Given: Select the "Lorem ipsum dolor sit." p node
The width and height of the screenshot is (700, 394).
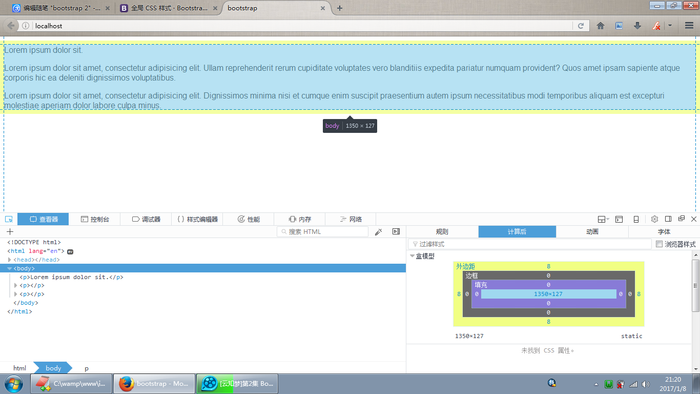Looking at the screenshot, I should (x=71, y=277).
